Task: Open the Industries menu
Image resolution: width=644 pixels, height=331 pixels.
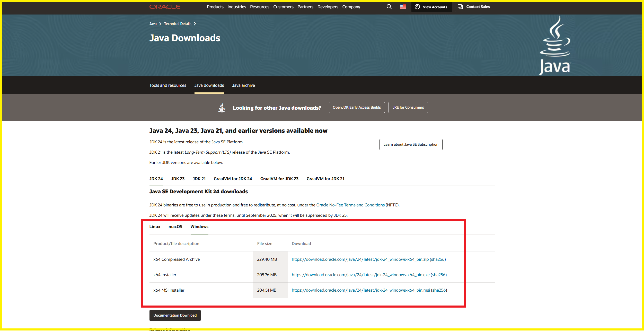Action: 237,7
